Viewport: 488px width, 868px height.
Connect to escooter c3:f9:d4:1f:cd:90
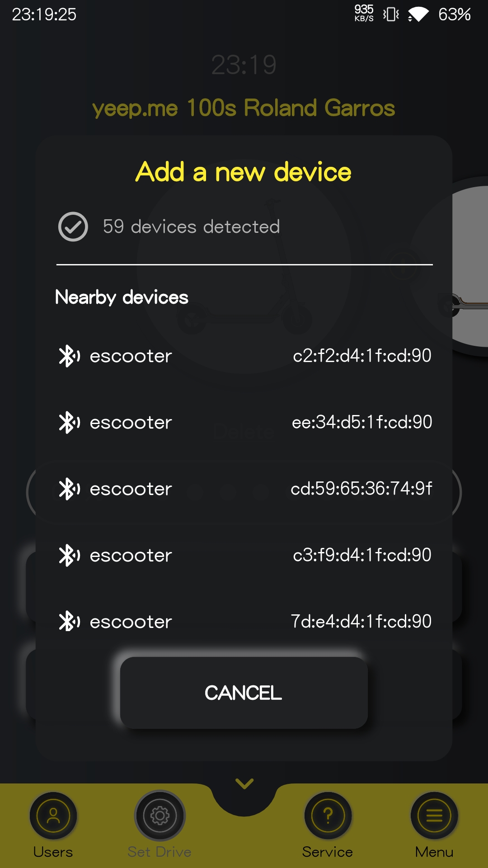click(x=244, y=555)
